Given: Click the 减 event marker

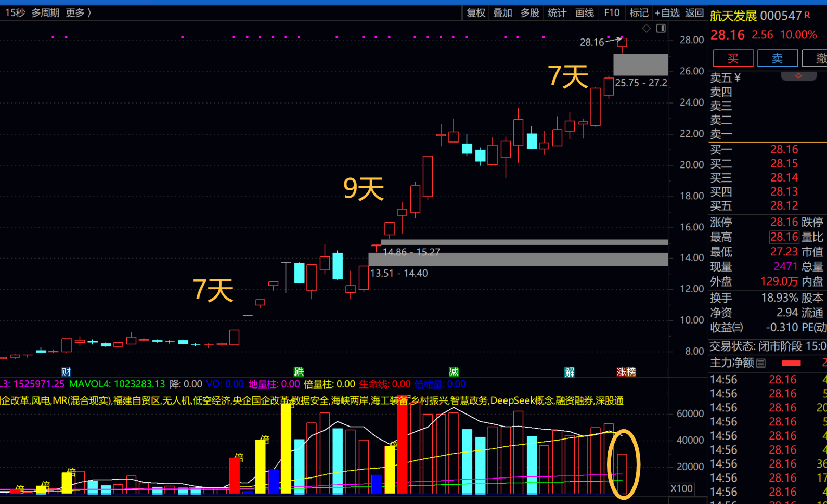Looking at the screenshot, I should [454, 371].
